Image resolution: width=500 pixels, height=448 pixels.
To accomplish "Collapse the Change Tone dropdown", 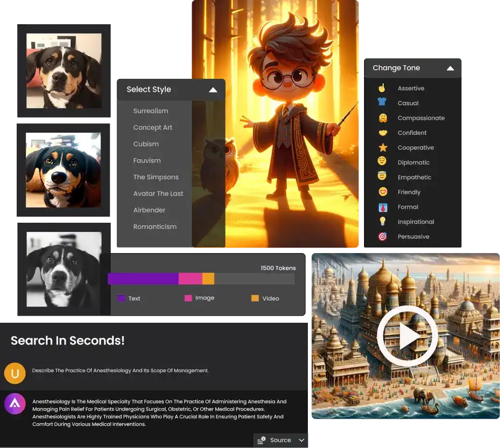I will pos(450,68).
